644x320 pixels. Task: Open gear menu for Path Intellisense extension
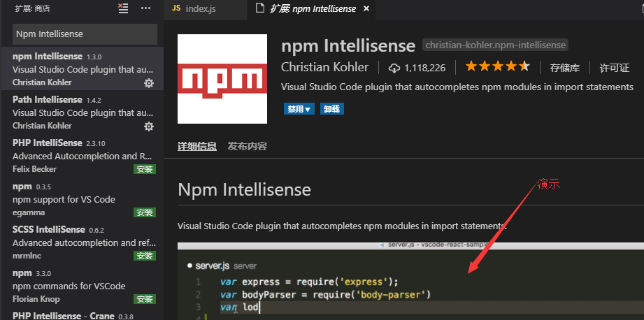pyautogui.click(x=149, y=126)
